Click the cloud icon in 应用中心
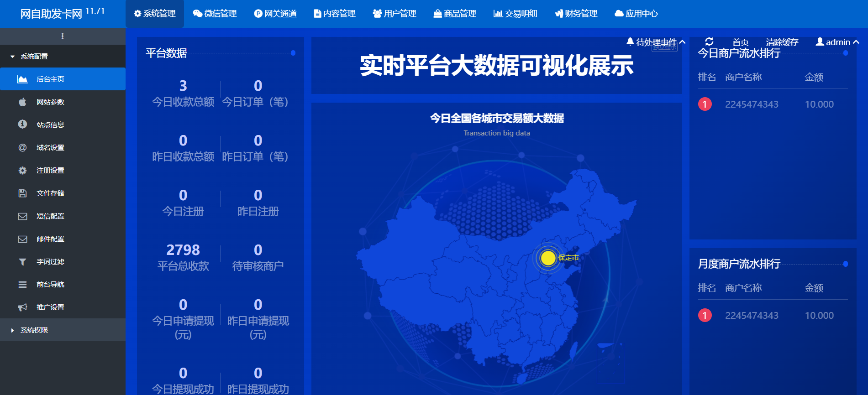 [619, 14]
